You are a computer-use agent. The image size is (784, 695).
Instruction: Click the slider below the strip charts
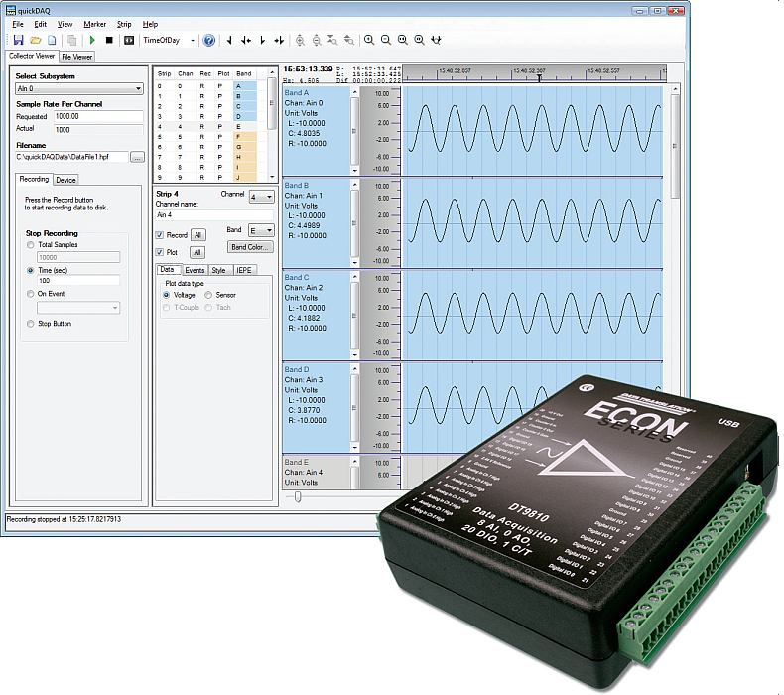tap(296, 495)
